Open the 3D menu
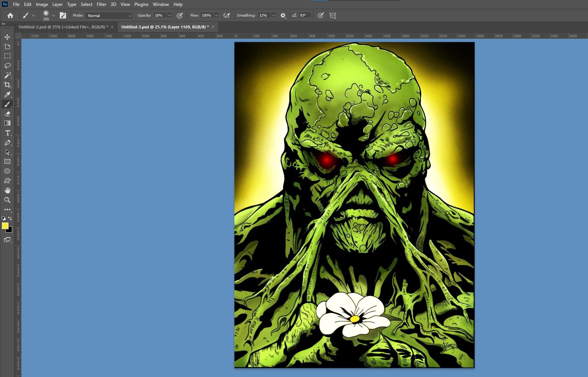 (x=113, y=4)
